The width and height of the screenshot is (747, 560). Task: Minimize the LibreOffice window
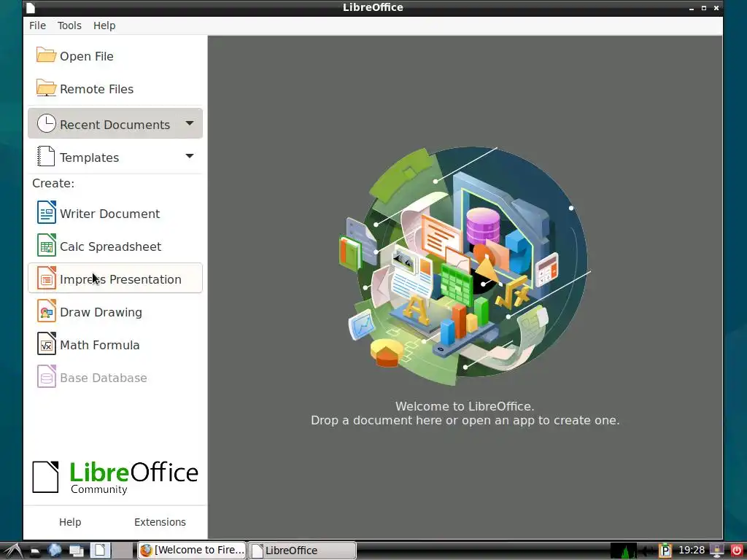click(x=692, y=8)
